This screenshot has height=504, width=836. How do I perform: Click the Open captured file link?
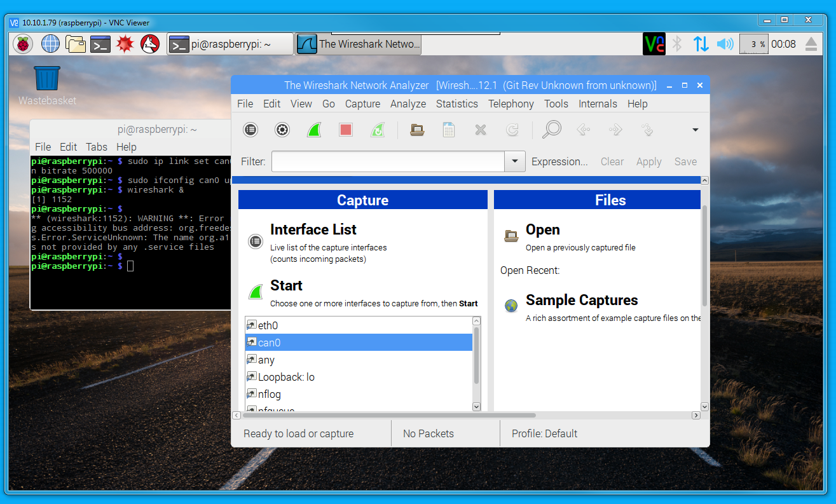pyautogui.click(x=542, y=229)
